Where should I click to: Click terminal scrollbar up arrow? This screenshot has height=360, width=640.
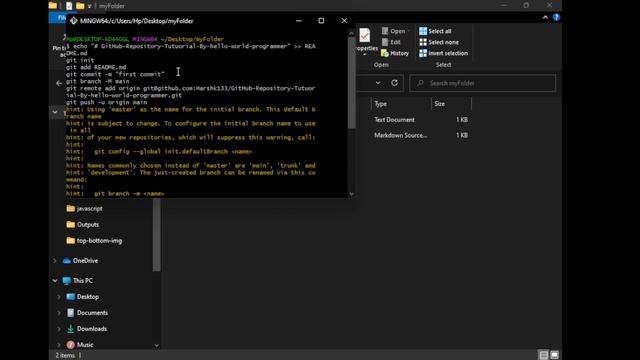click(351, 33)
